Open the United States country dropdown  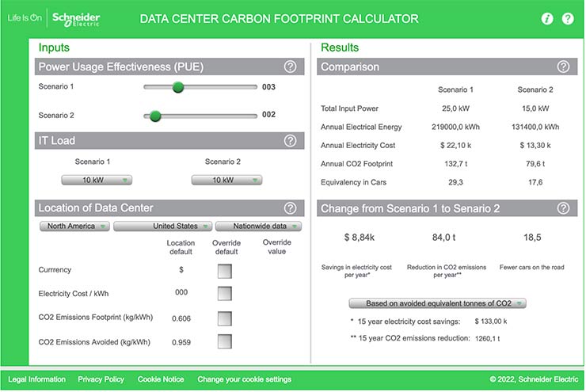(x=162, y=226)
